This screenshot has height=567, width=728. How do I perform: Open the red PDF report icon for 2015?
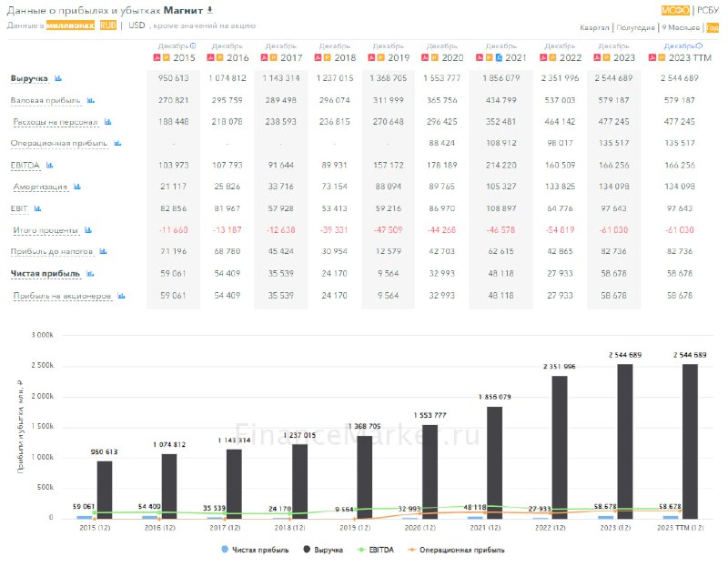tap(157, 57)
